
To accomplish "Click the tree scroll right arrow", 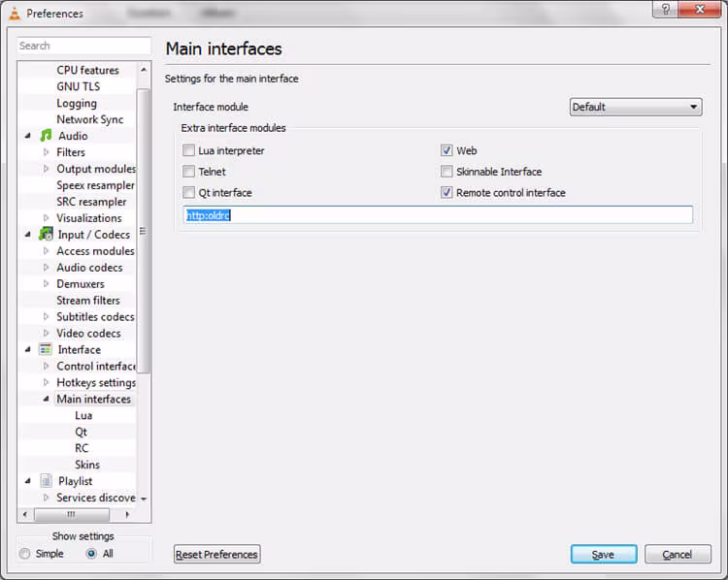I will [x=127, y=514].
